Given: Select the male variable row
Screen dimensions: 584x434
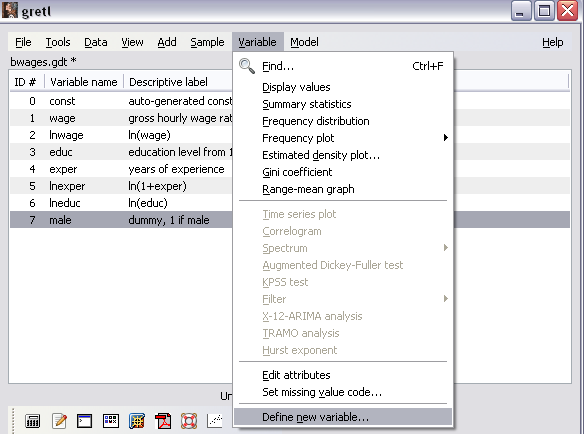Looking at the screenshot, I should [121, 220].
